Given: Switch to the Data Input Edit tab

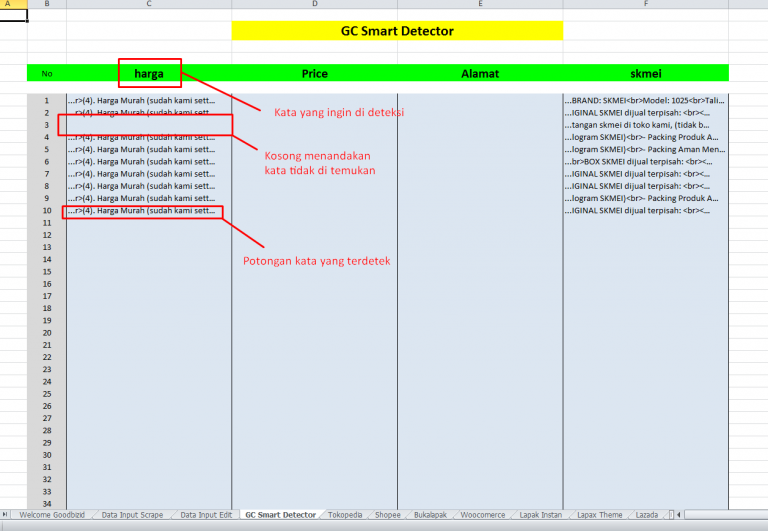Looking at the screenshot, I should click(205, 515).
